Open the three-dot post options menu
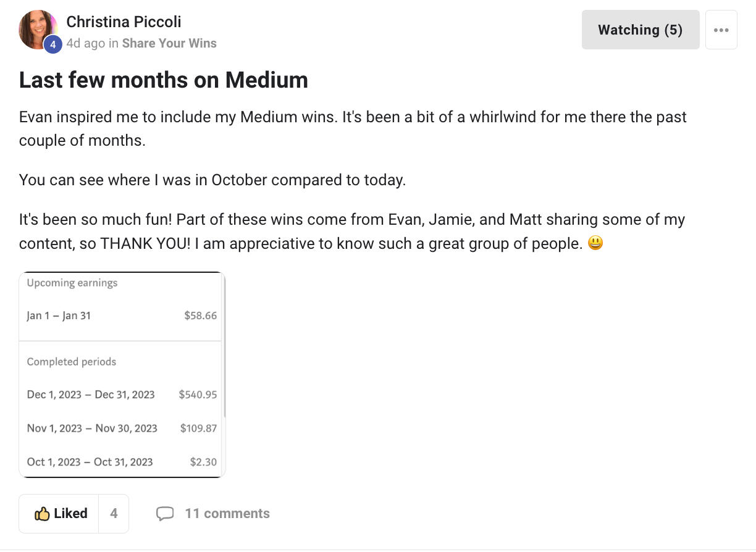Image resolution: width=756 pixels, height=552 pixels. [x=721, y=30]
